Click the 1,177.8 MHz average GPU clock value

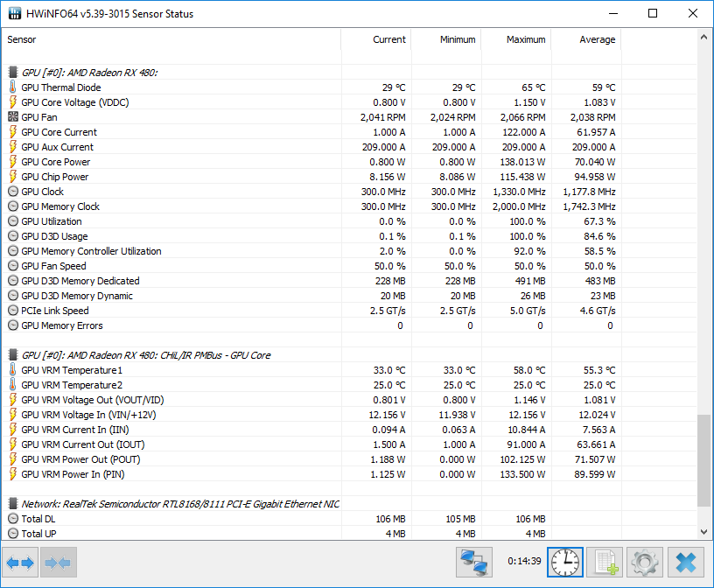tap(589, 192)
